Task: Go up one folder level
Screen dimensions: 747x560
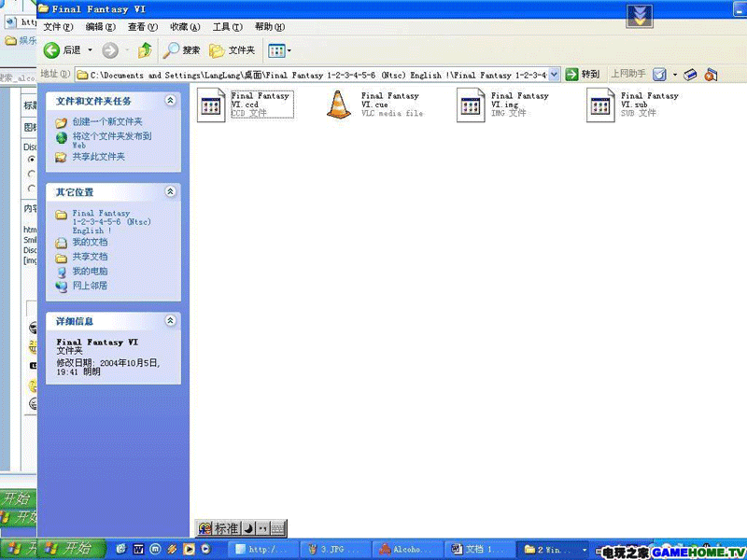Action: point(145,50)
